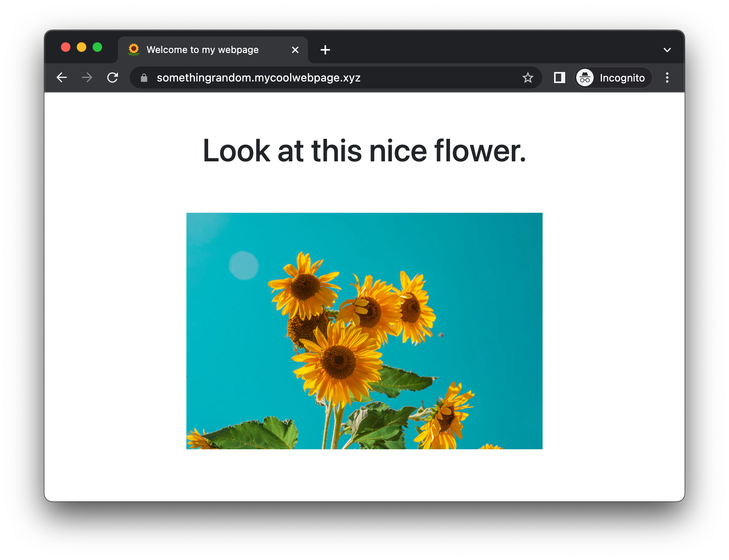Viewport: 729px width, 560px height.
Task: Click the sunflower favicon in the tab
Action: click(134, 50)
